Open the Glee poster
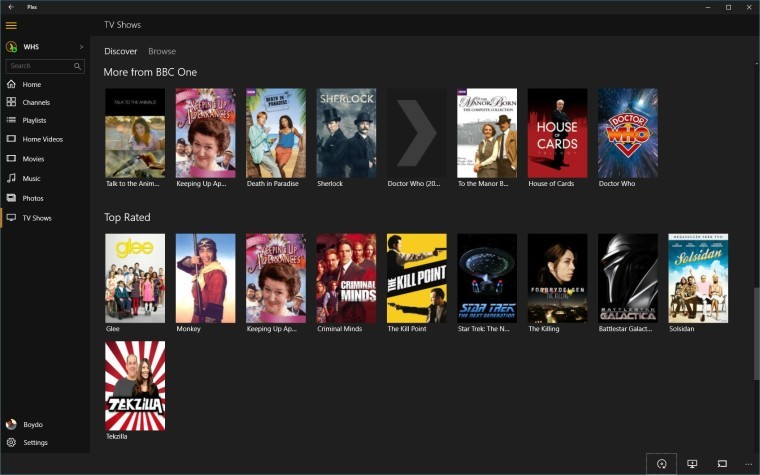This screenshot has height=475, width=760. pyautogui.click(x=135, y=278)
